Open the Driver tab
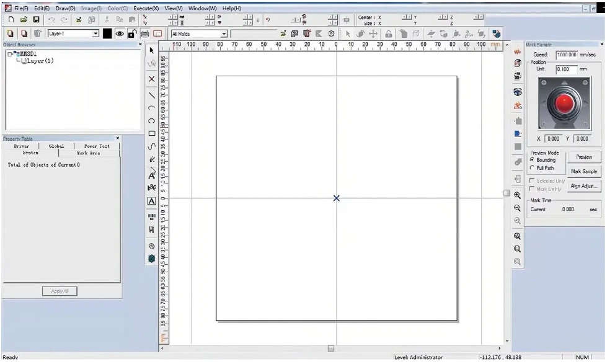The image size is (607, 364). click(x=21, y=146)
